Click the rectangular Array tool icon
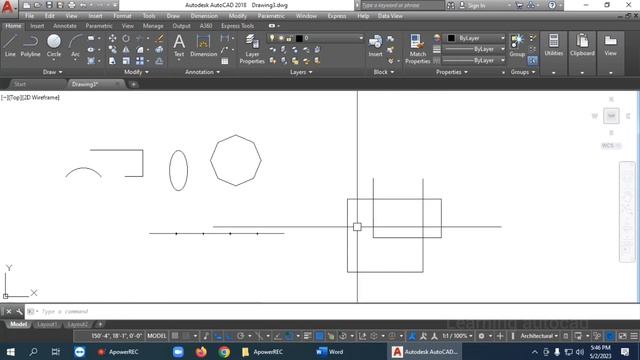Screen dimensions: 640x360 click(x=140, y=61)
